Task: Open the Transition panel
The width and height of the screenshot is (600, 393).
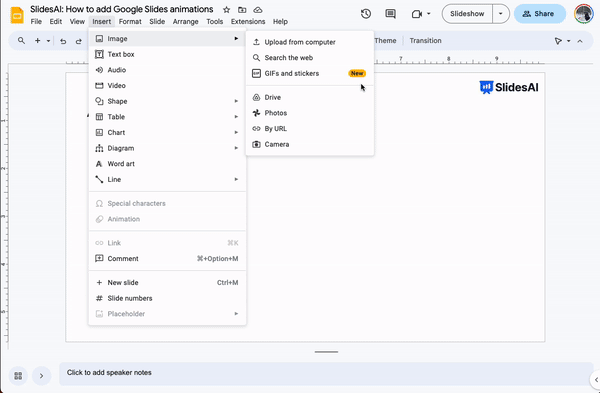Action: pos(425,41)
